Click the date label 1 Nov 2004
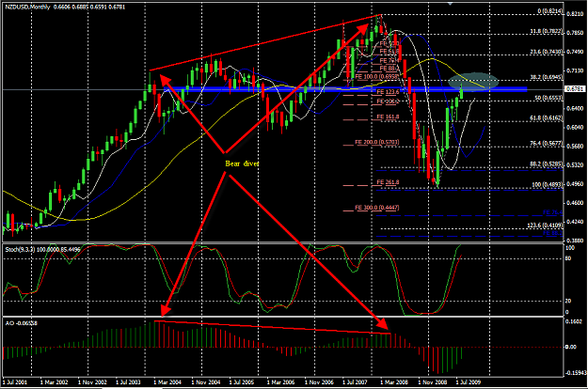 (206, 382)
